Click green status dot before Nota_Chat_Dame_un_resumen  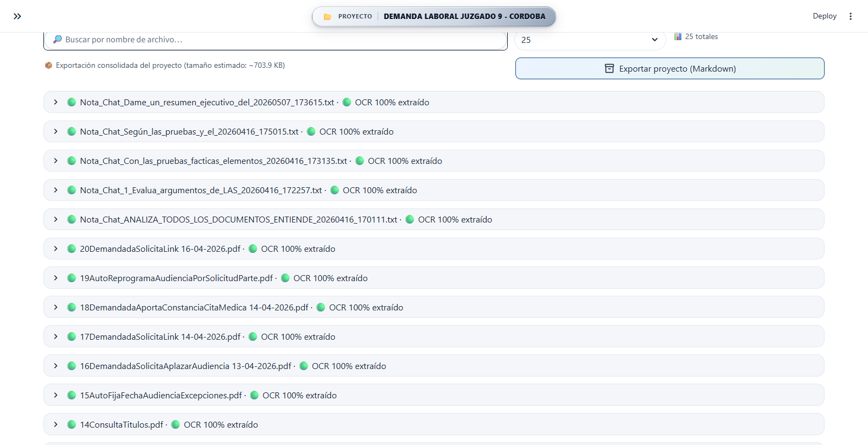coord(72,102)
